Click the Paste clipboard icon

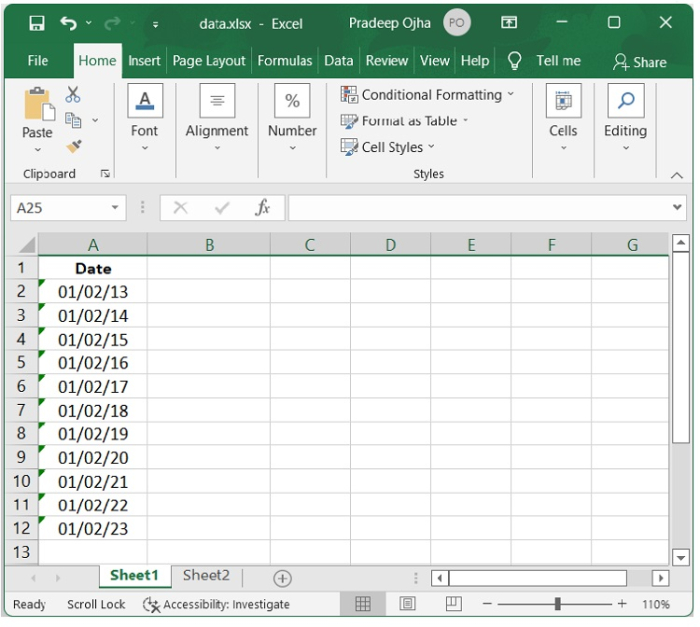[x=39, y=104]
